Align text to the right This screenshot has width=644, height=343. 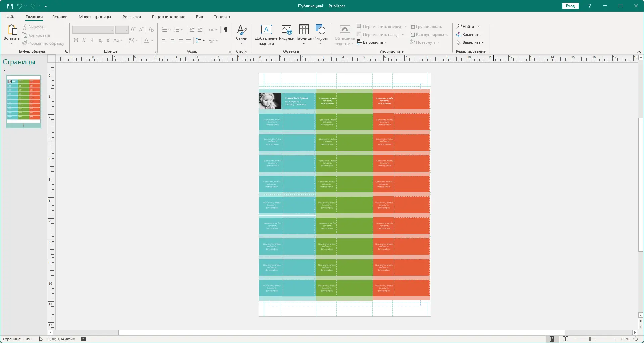(x=180, y=40)
